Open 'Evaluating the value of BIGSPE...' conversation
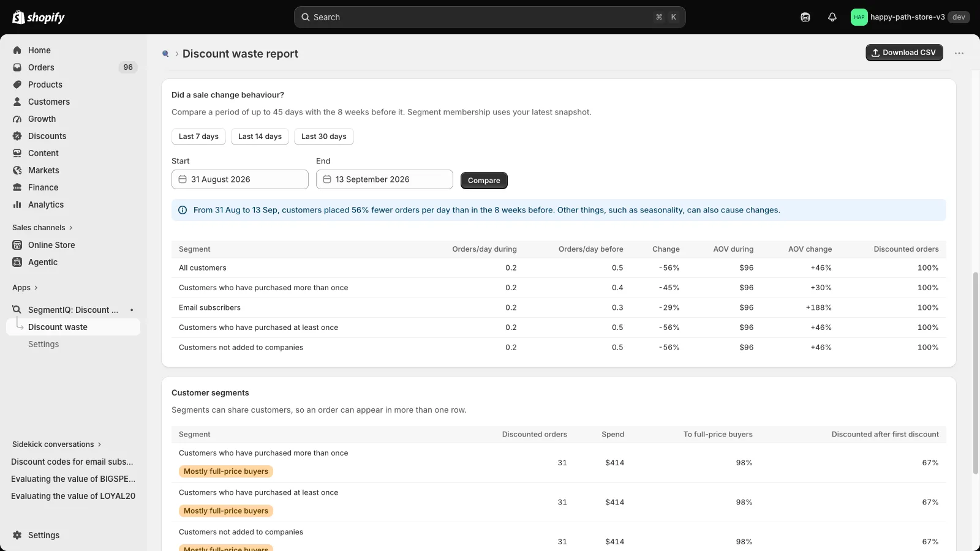 (73, 479)
